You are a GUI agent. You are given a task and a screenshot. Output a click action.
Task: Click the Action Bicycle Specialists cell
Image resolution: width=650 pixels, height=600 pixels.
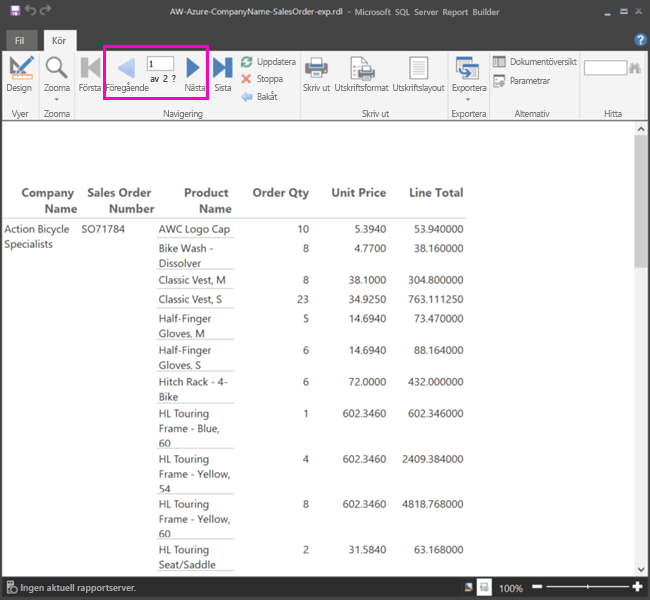pos(37,236)
